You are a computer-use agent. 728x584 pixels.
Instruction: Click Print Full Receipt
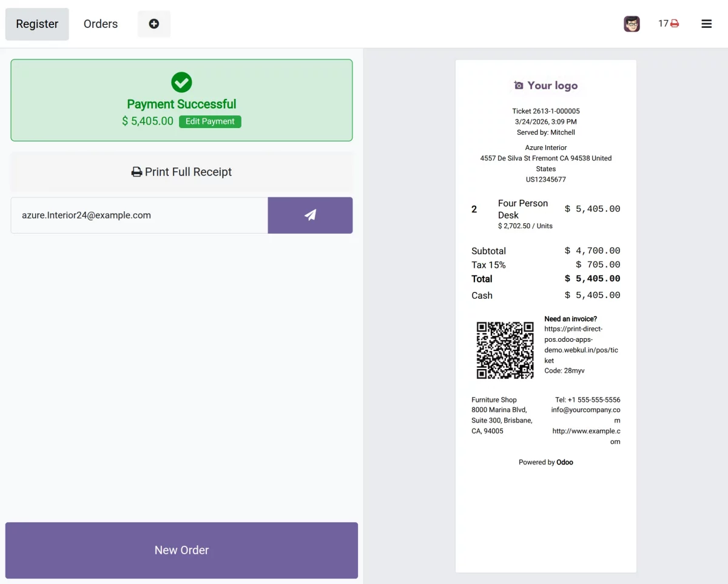pyautogui.click(x=181, y=172)
